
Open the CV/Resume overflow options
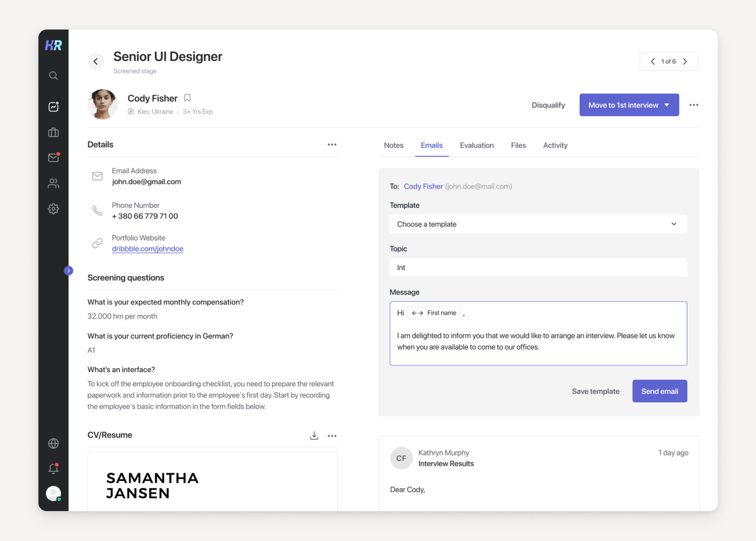332,436
